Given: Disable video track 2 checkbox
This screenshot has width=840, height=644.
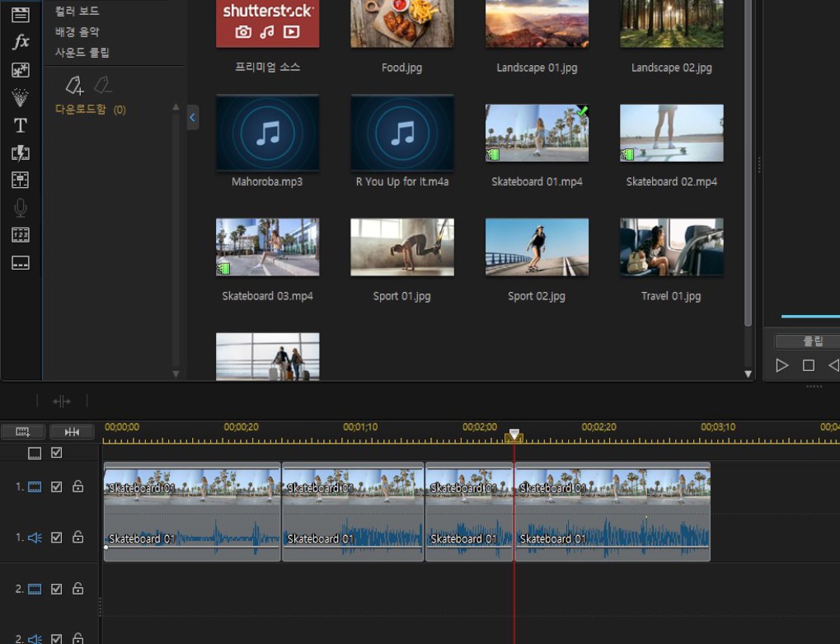Looking at the screenshot, I should pos(56,589).
